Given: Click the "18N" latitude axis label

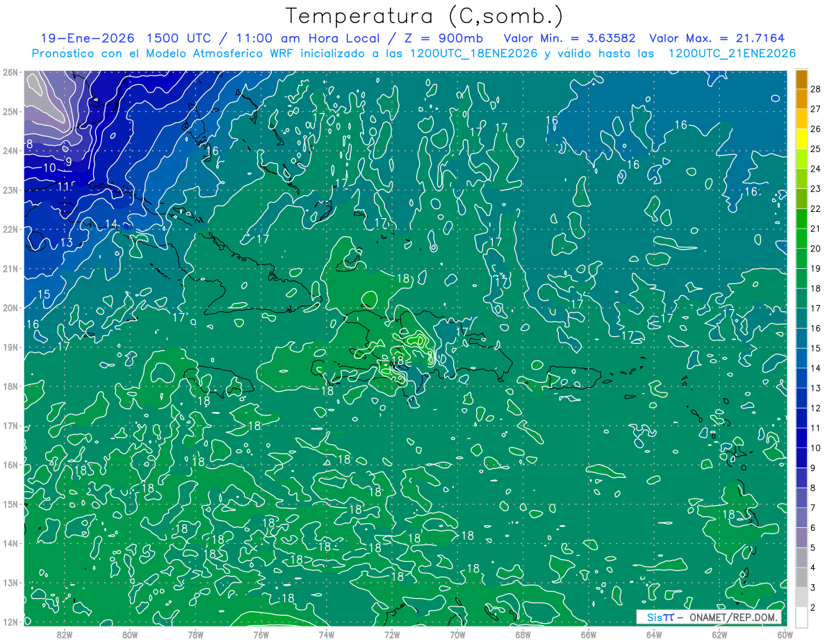Looking at the screenshot, I should click(x=10, y=386).
